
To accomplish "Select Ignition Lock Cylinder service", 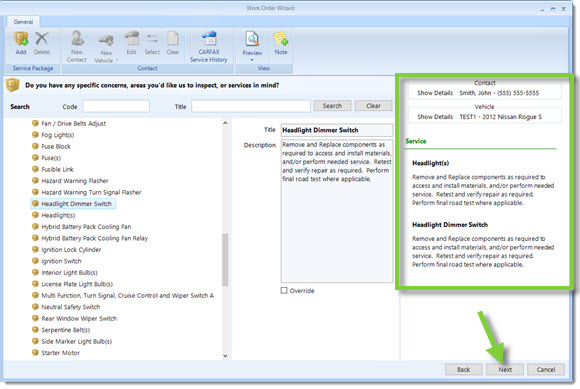I will [x=71, y=250].
